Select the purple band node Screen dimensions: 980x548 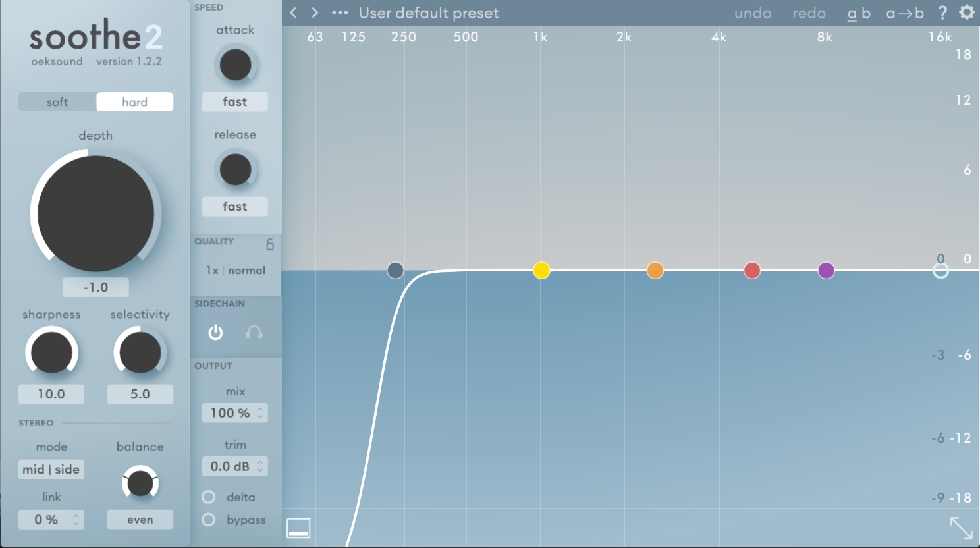827,271
